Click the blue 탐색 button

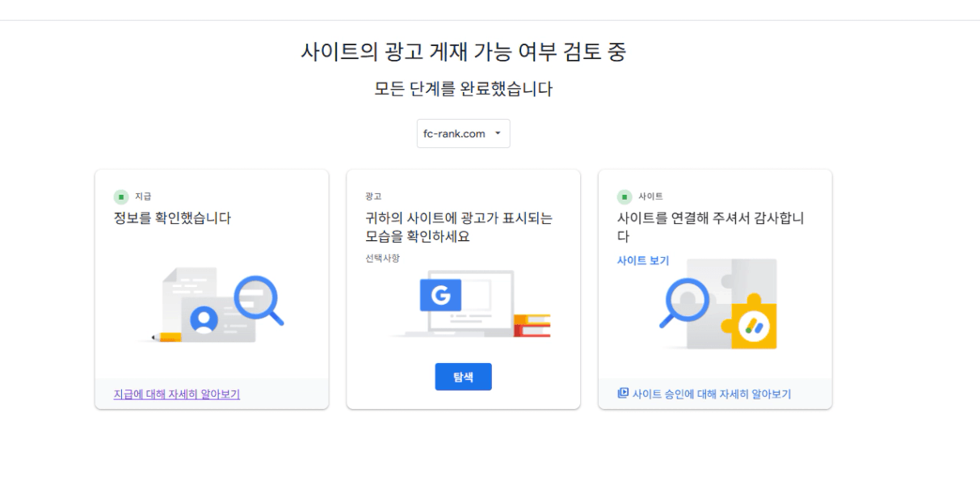(x=463, y=377)
